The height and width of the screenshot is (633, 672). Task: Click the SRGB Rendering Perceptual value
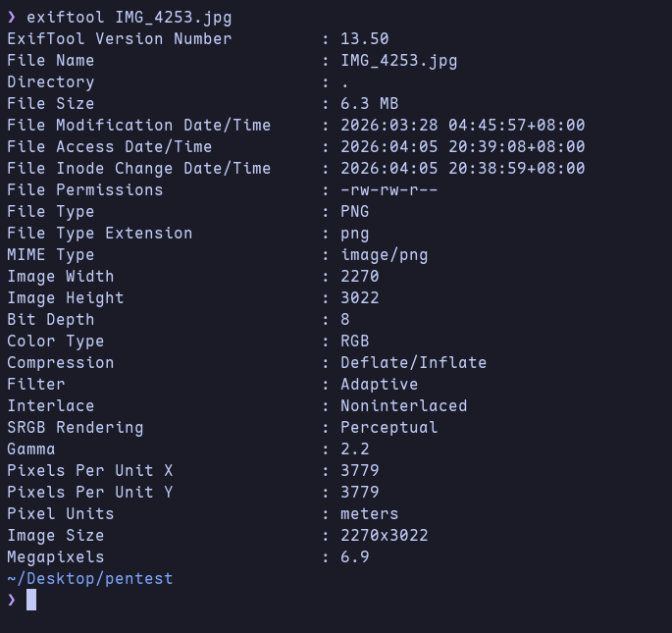coord(389,428)
